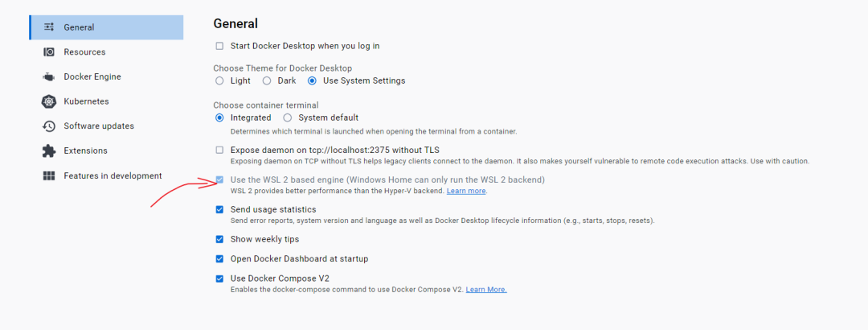Click the Resources camera icon
The image size is (868, 330).
[x=49, y=52]
